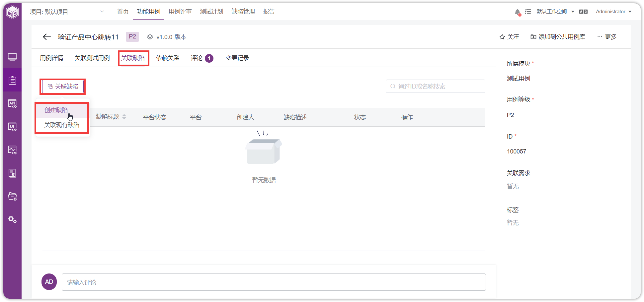
Task: Click the AD user avatar
Action: pyautogui.click(x=49, y=282)
